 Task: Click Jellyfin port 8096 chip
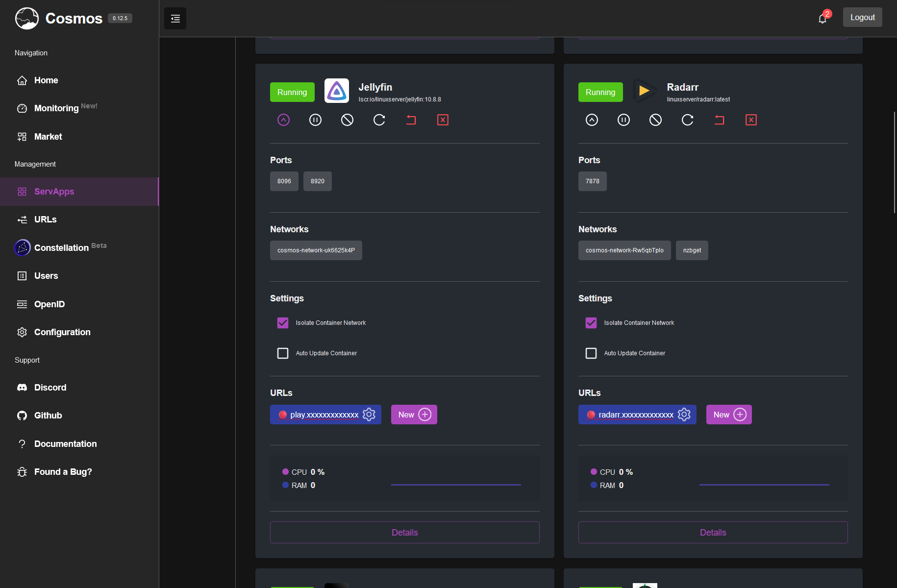point(284,181)
